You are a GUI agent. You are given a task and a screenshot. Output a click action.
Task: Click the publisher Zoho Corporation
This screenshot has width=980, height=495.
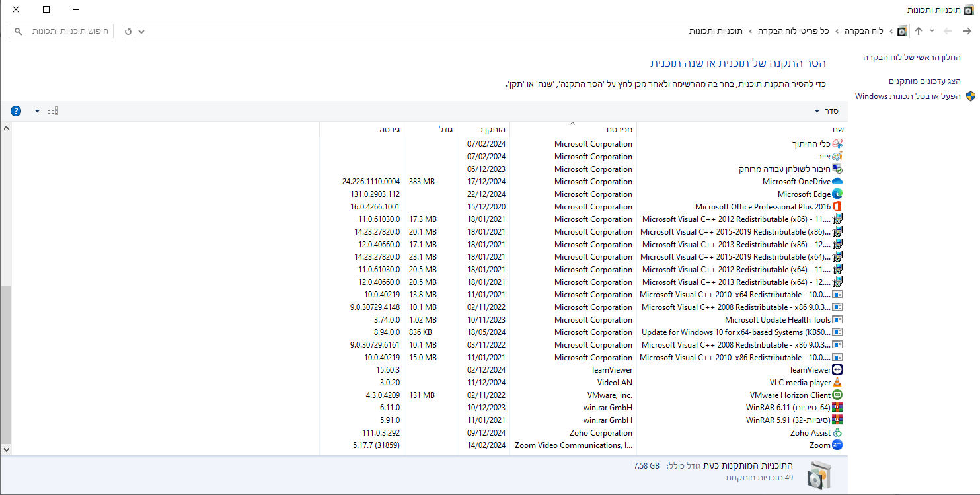coord(601,433)
